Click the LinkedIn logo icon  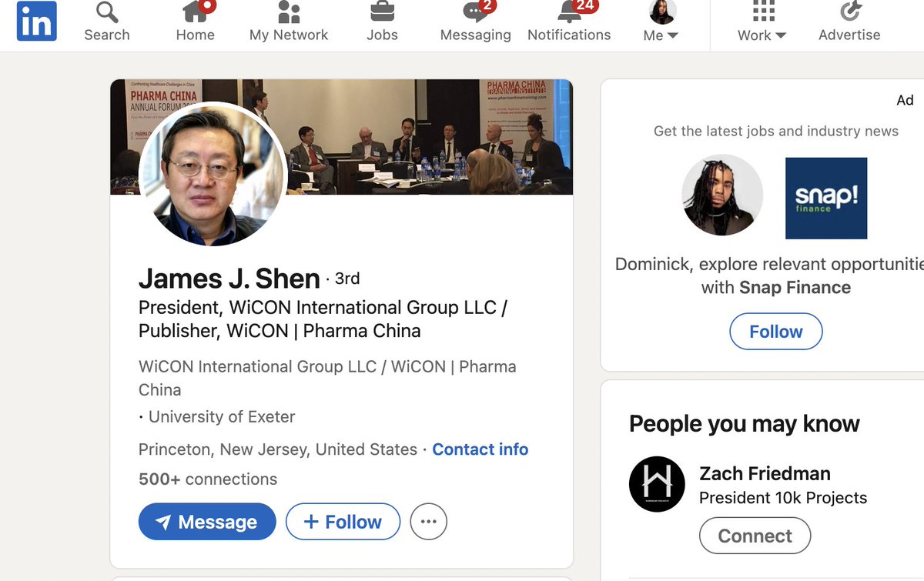coord(36,21)
